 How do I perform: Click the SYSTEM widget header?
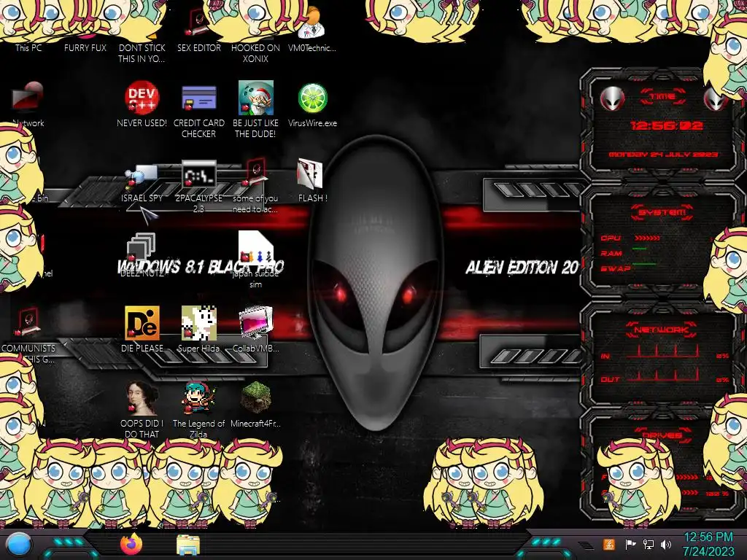[662, 212]
